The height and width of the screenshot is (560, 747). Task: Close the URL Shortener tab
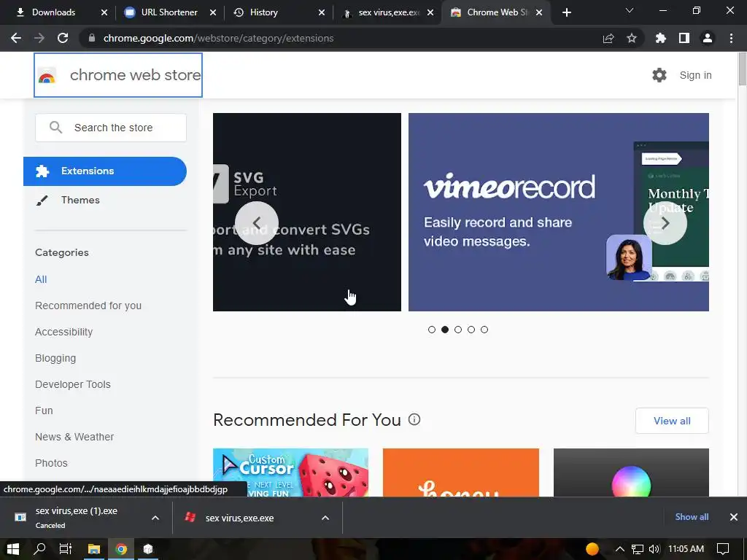point(213,12)
